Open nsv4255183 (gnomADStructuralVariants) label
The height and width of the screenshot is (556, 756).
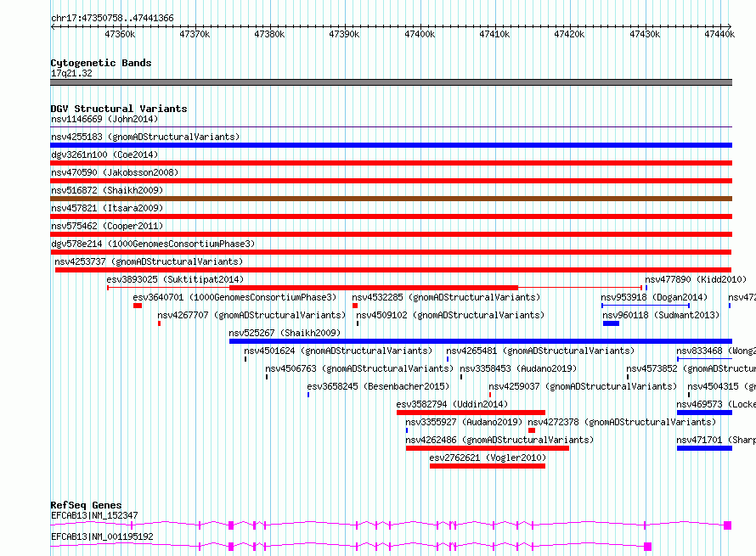145,137
